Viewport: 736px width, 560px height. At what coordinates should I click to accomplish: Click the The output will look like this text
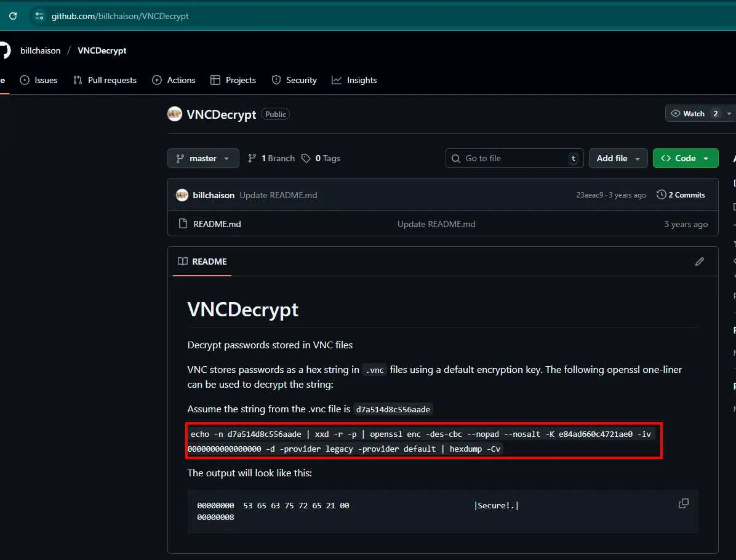pyautogui.click(x=249, y=473)
